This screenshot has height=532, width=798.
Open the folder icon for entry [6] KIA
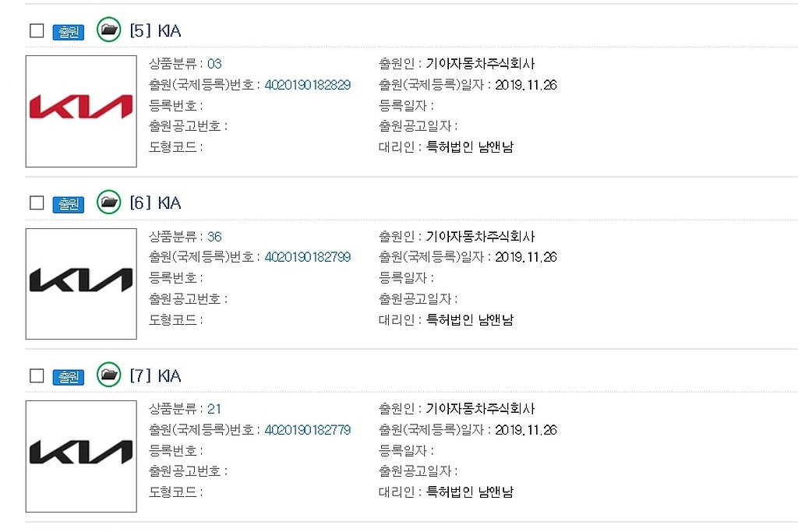(x=108, y=202)
